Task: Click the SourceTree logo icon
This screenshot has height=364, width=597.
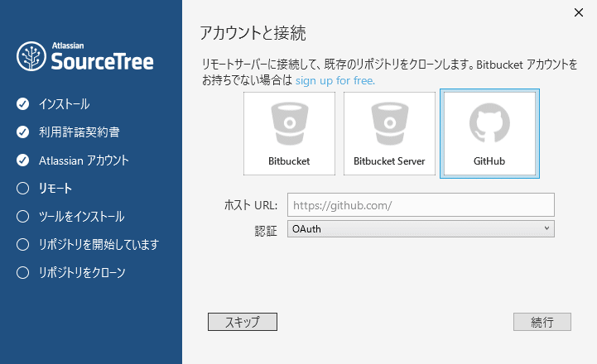Action: point(31,56)
